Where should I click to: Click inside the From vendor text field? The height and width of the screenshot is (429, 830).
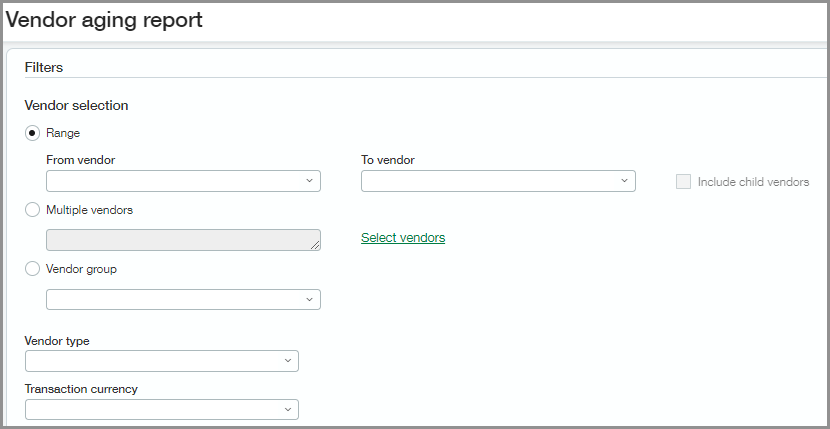tap(172, 181)
